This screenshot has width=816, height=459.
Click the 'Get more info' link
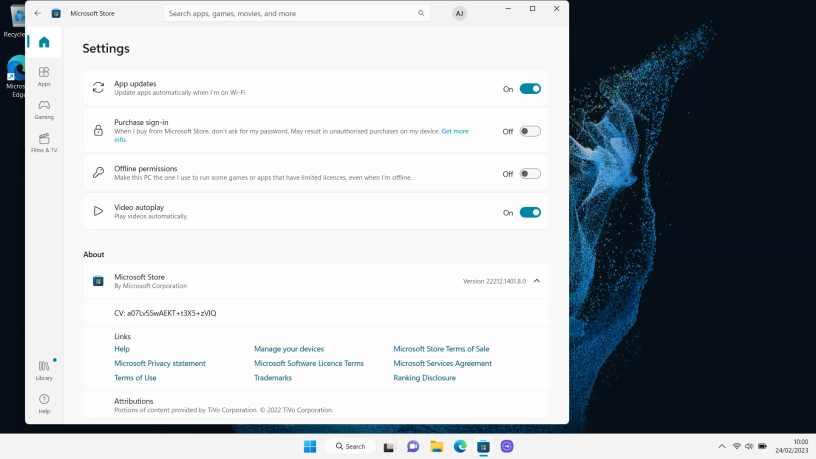point(454,131)
